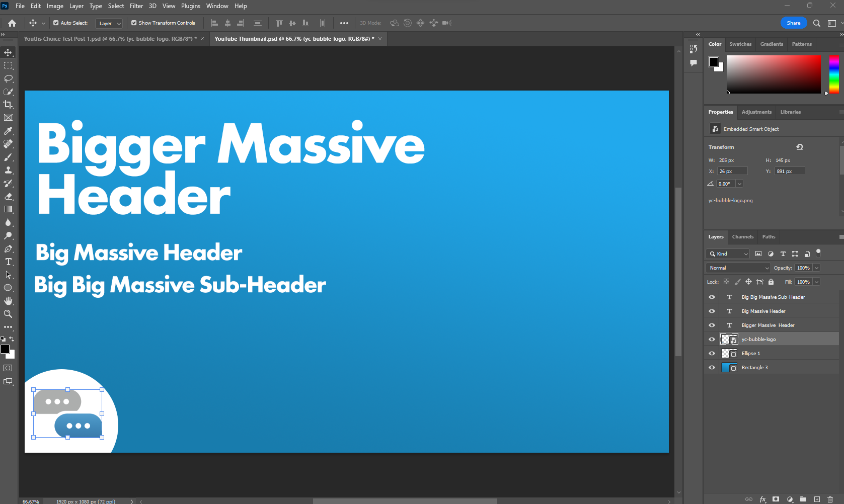
Task: Hide the Ellipse 1 layer
Action: coord(712,354)
